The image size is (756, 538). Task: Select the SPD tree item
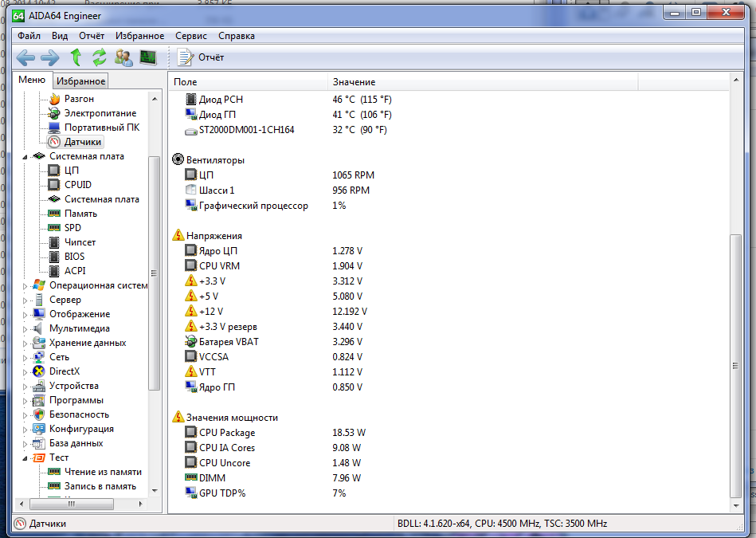72,228
